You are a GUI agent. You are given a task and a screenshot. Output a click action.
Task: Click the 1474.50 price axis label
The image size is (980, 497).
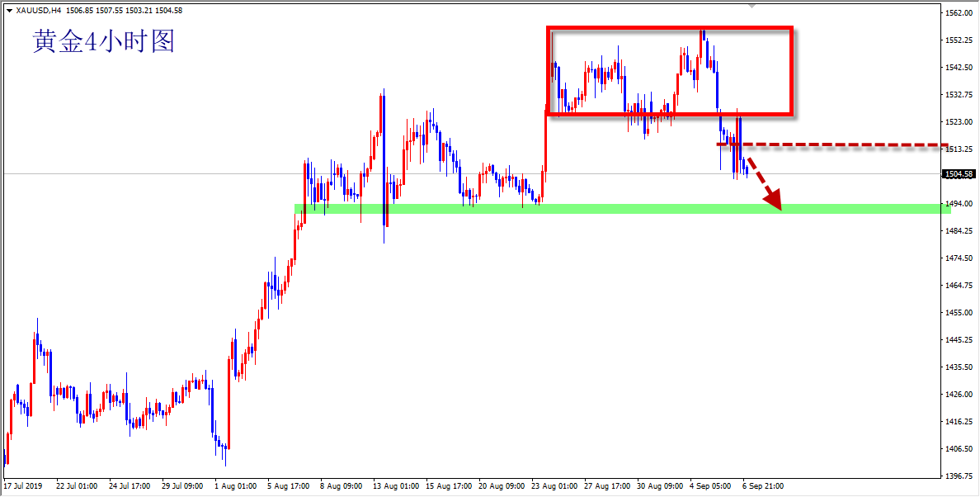(x=958, y=258)
